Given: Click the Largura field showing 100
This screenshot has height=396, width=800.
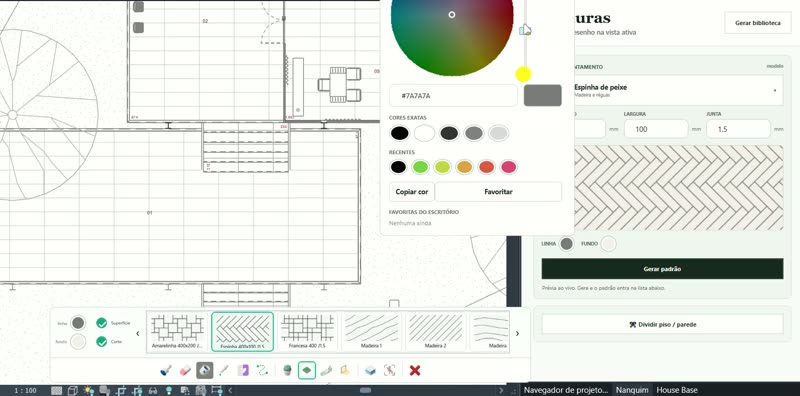Looking at the screenshot, I should pos(656,129).
